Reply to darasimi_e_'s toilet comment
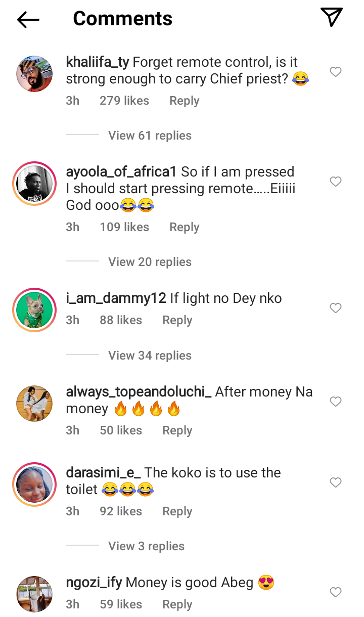 pos(177,511)
